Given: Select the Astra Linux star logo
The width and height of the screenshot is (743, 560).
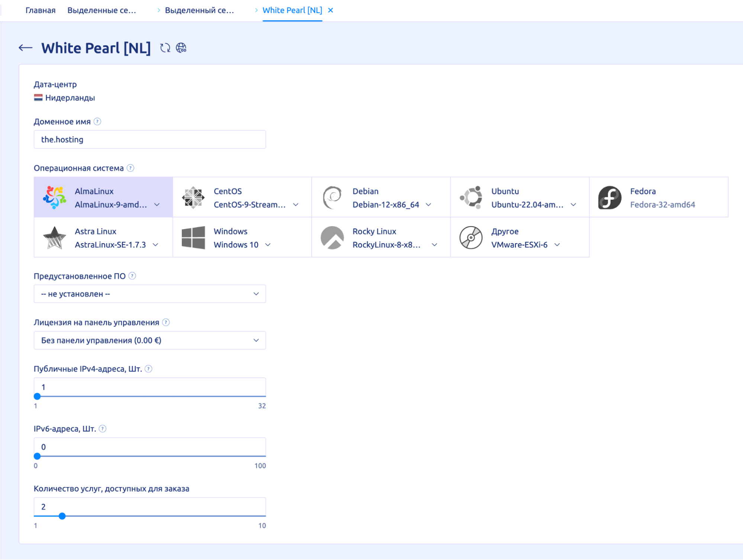Looking at the screenshot, I should [55, 238].
